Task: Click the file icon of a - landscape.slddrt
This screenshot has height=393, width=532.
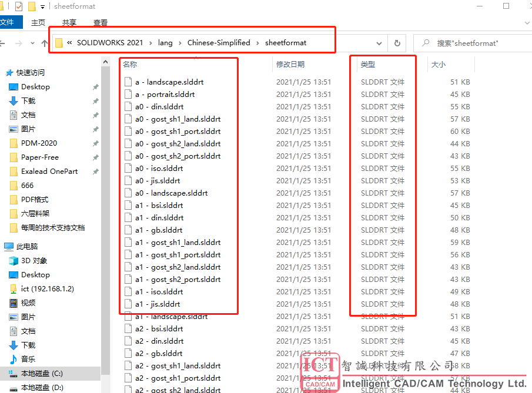Action: [x=128, y=82]
